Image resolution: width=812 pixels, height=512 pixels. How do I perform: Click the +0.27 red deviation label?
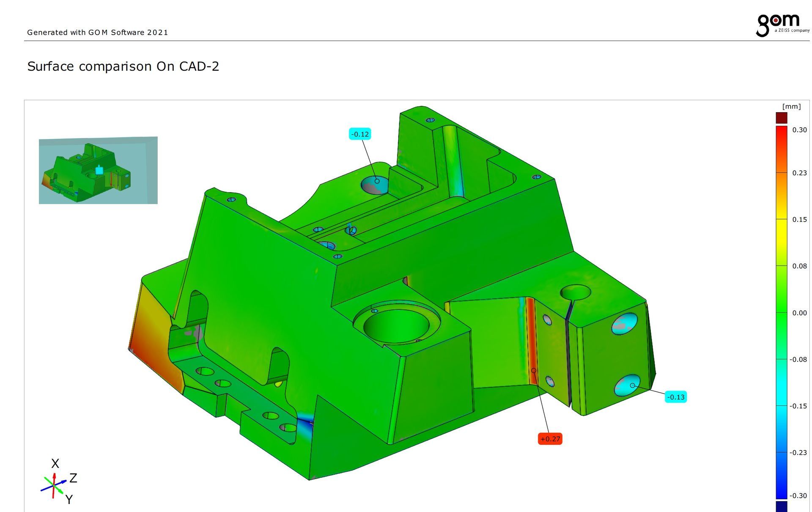point(550,439)
